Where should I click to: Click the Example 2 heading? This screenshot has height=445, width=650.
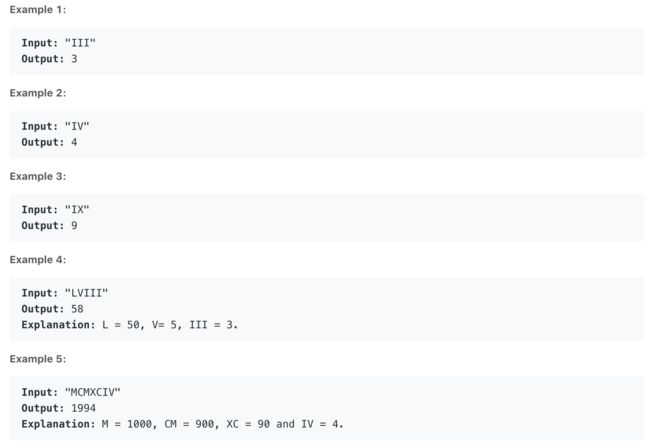pyautogui.click(x=38, y=93)
